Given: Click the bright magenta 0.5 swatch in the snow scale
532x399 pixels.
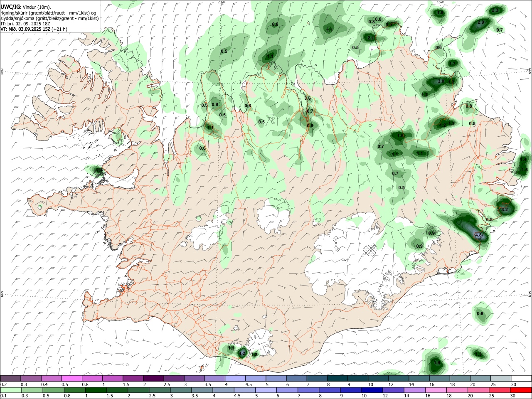Looking at the screenshot, I should pos(72,378).
